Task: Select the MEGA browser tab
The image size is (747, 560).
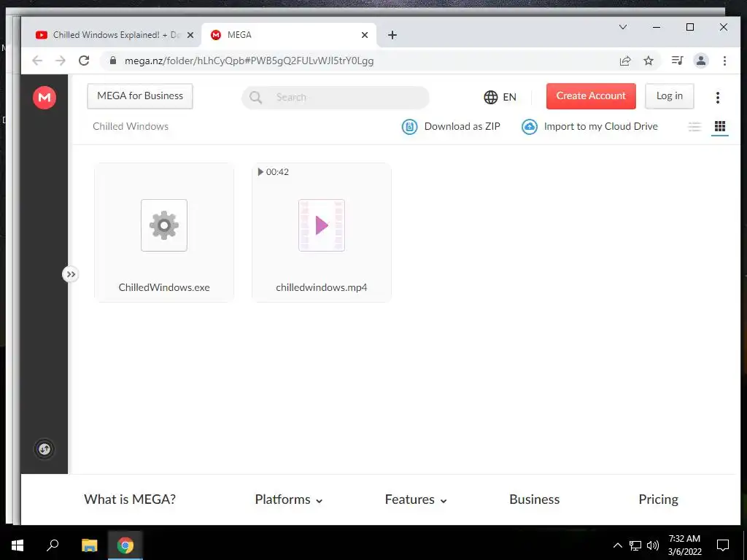Action: (x=289, y=35)
